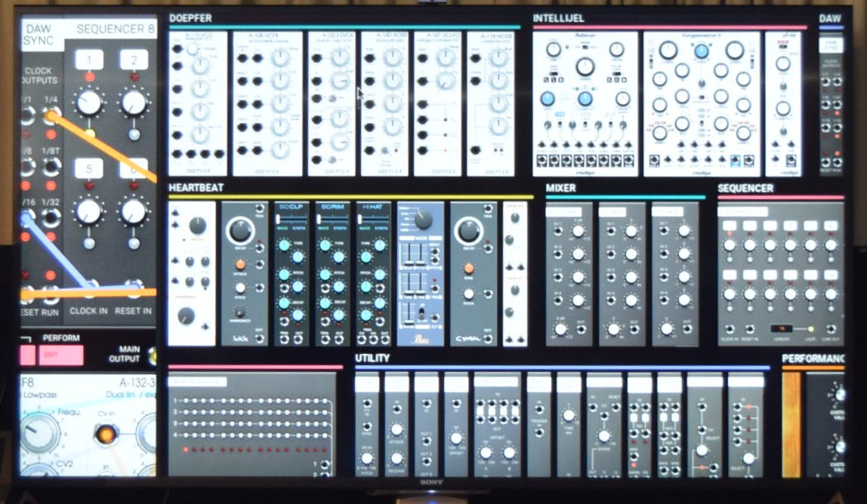Select the SEQUENCER category heading
867x504 pixels.
click(x=745, y=189)
